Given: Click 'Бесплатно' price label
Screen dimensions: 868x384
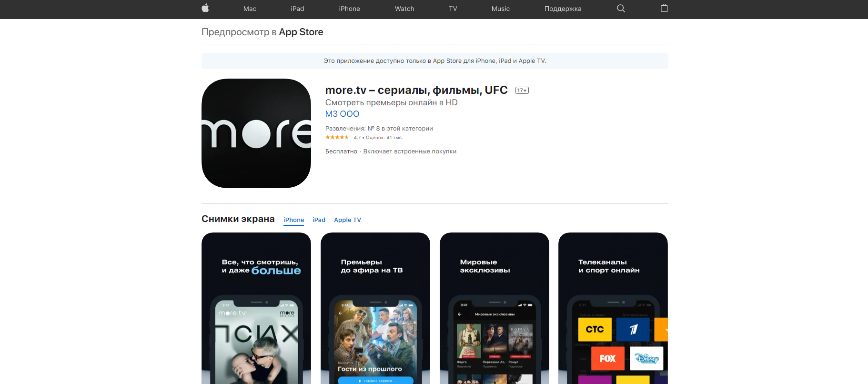Looking at the screenshot, I should pos(341,152).
